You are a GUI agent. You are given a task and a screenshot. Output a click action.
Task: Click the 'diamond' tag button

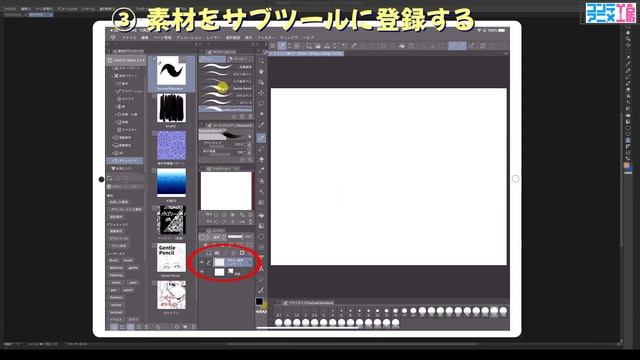tap(116, 268)
